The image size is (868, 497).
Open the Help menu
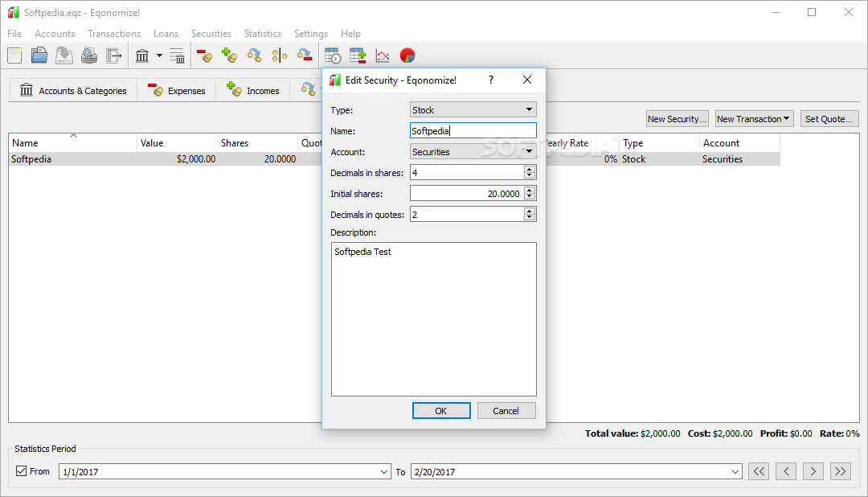pos(350,34)
